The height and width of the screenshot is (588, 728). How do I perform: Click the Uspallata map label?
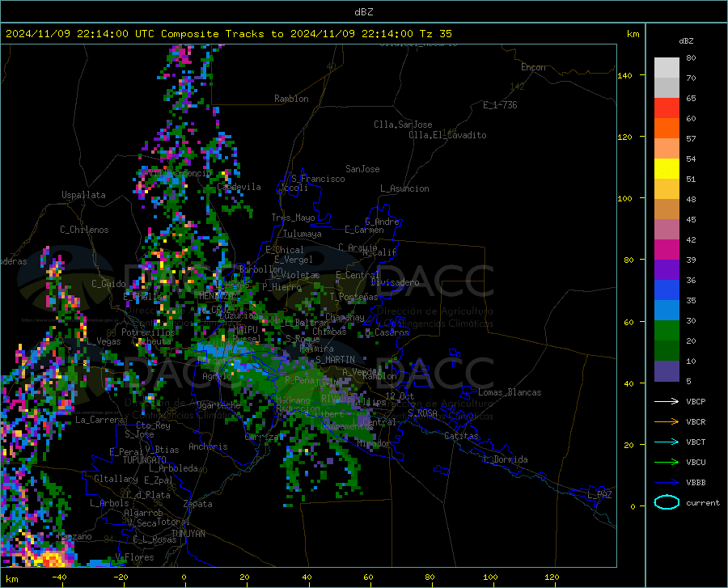click(83, 195)
